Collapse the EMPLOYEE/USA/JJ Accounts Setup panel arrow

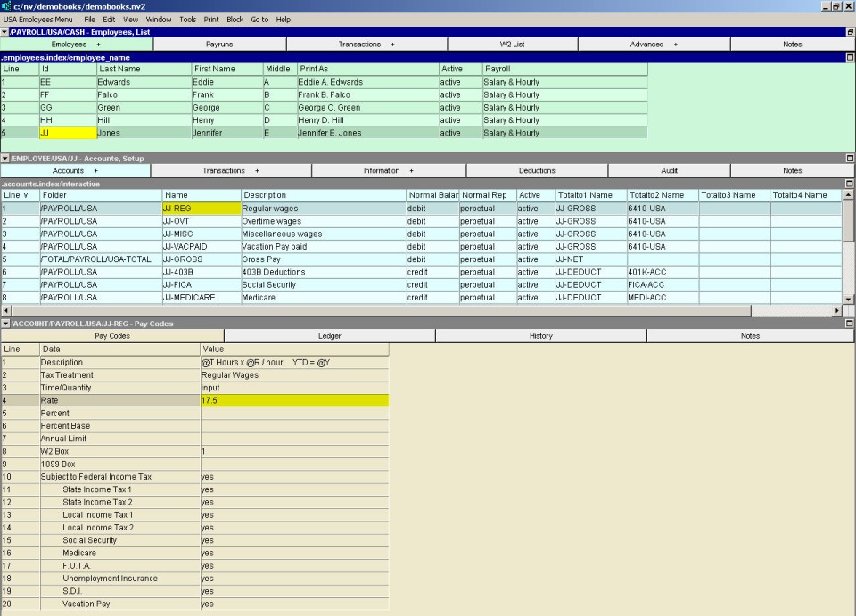pos(5,159)
